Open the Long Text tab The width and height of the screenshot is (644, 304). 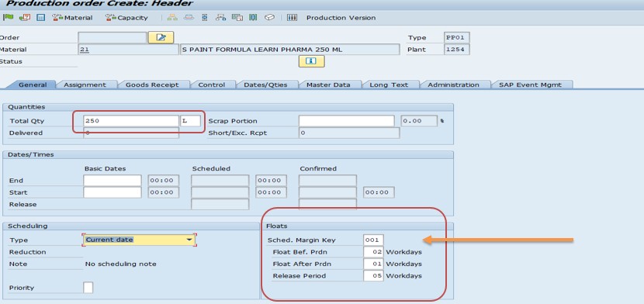[x=389, y=85]
